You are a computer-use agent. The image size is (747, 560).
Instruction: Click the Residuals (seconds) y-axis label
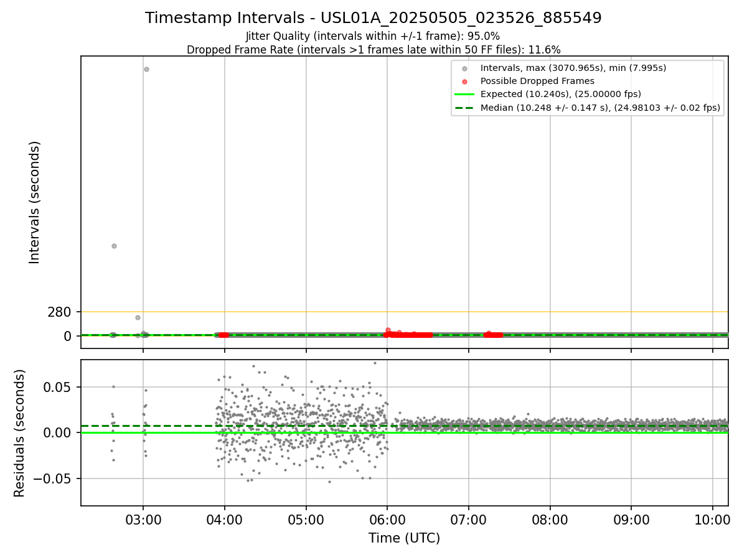[20, 433]
